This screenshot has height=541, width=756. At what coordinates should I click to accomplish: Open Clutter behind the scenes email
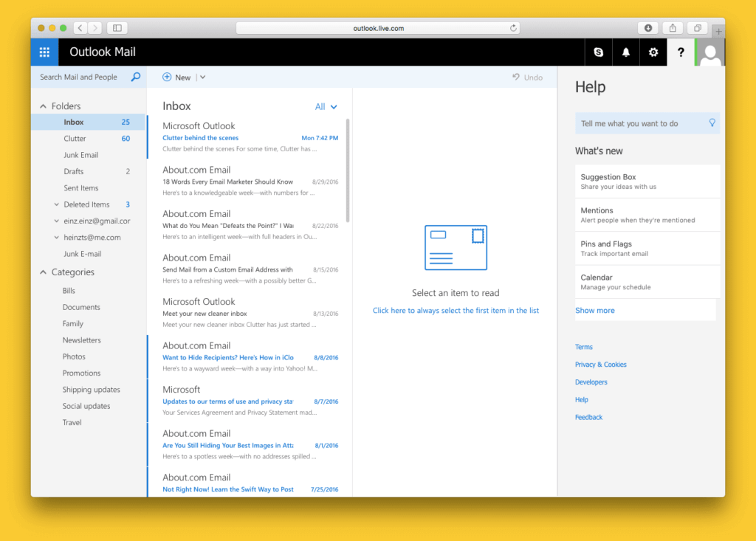pos(250,137)
